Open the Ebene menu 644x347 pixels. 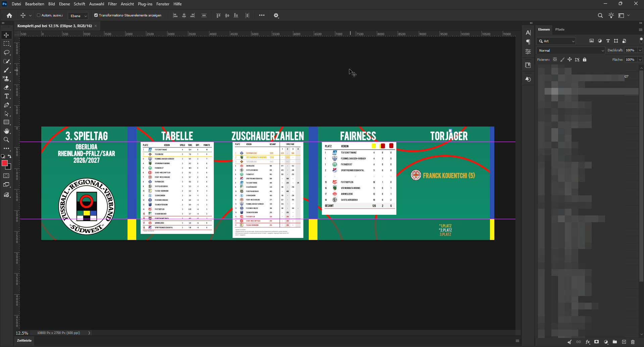(64, 4)
